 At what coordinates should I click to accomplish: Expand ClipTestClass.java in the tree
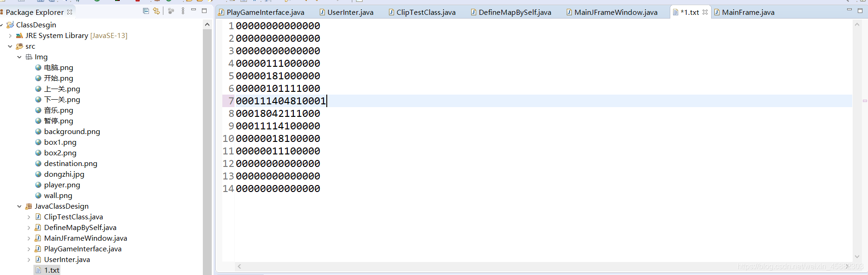(x=29, y=217)
